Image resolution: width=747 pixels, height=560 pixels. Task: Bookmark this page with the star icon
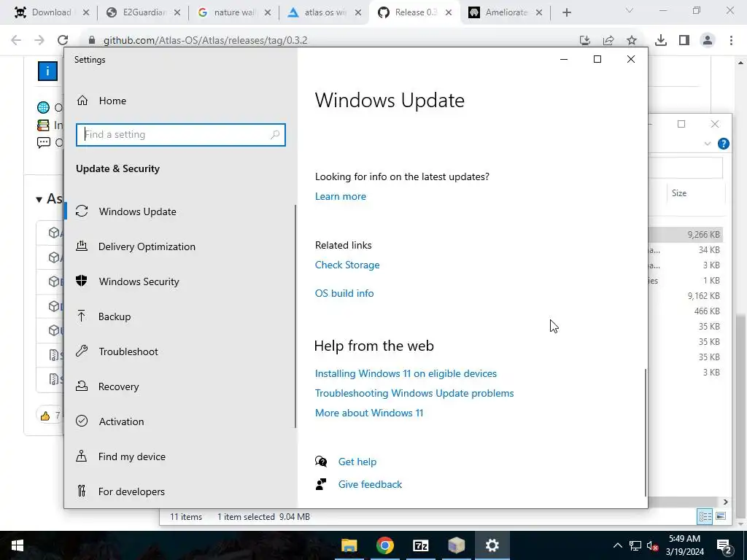click(x=632, y=41)
